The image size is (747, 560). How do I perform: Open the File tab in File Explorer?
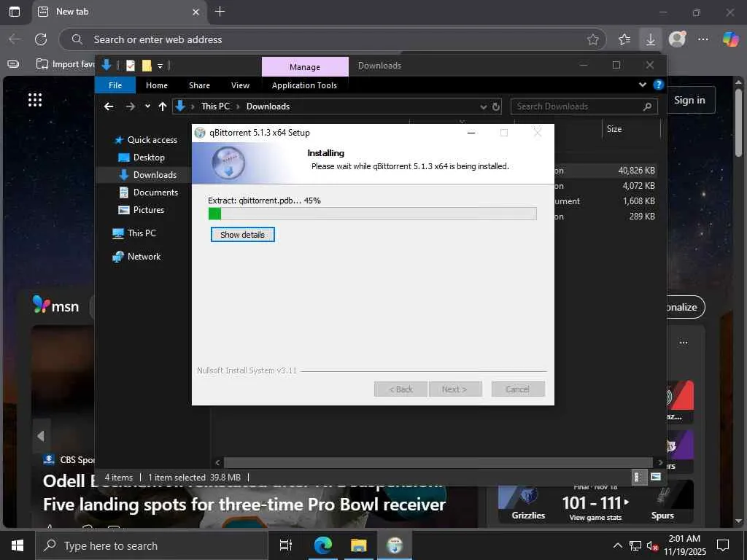[115, 85]
